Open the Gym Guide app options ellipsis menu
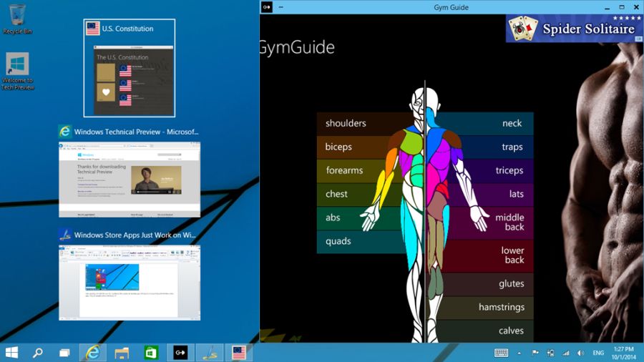This screenshot has width=644, height=362. point(281,7)
